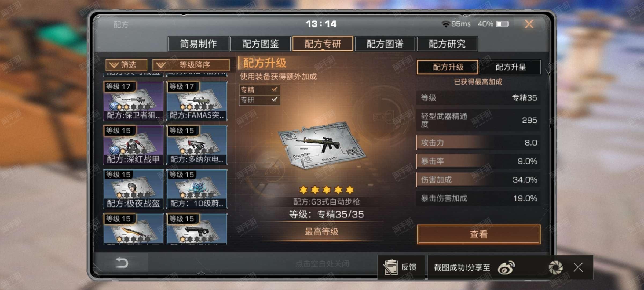Toggle the 专研 checkbox
Image resolution: width=644 pixels, height=290 pixels.
(x=274, y=100)
